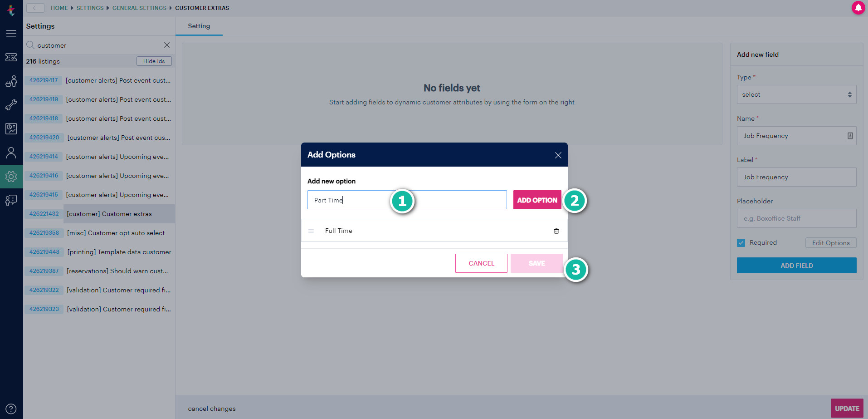The height and width of the screenshot is (419, 868).
Task: Go to GENERAL SETTINGS breadcrumb
Action: tap(139, 8)
